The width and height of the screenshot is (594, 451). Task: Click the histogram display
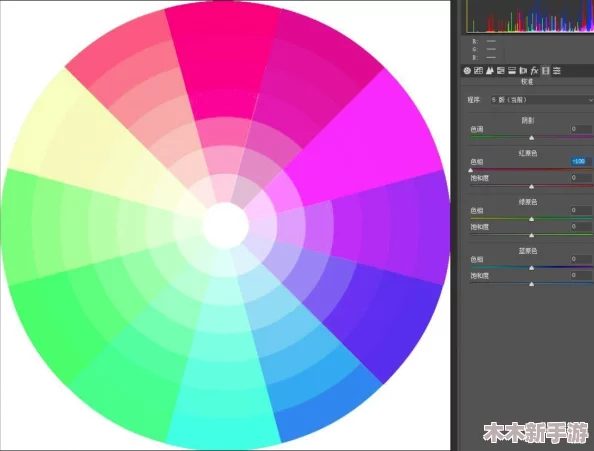tap(530, 17)
